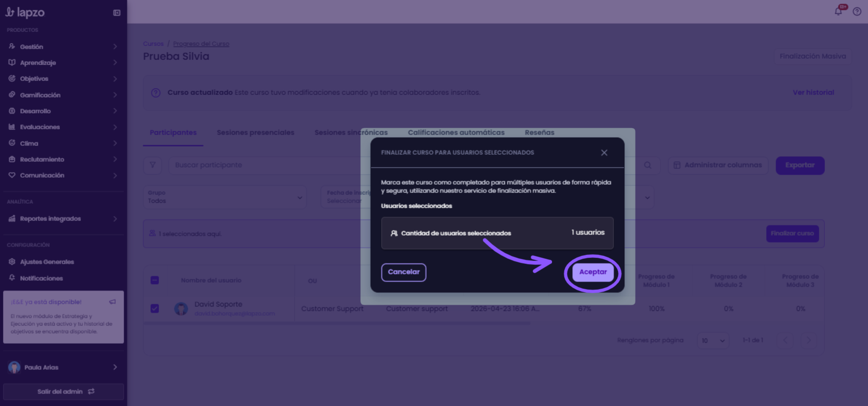Open the Cursos breadcrumb link
The image size is (868, 406).
(153, 44)
